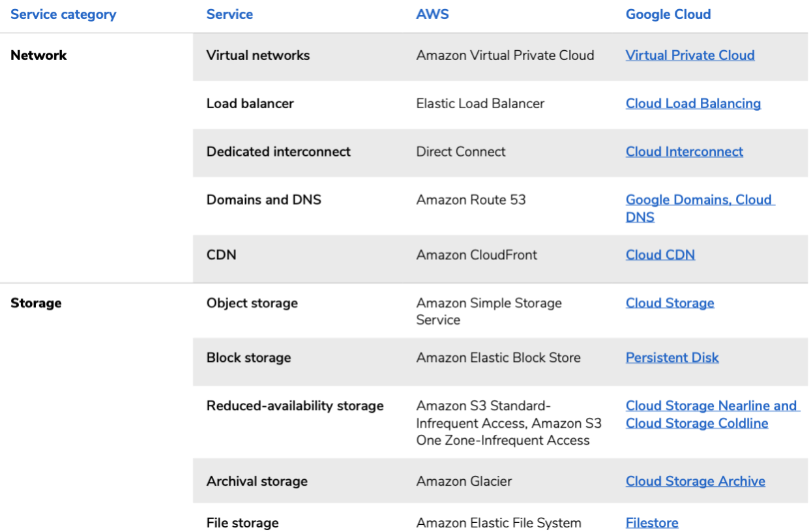811x532 pixels.
Task: Open the Cloud Storage Archive link
Action: [696, 482]
